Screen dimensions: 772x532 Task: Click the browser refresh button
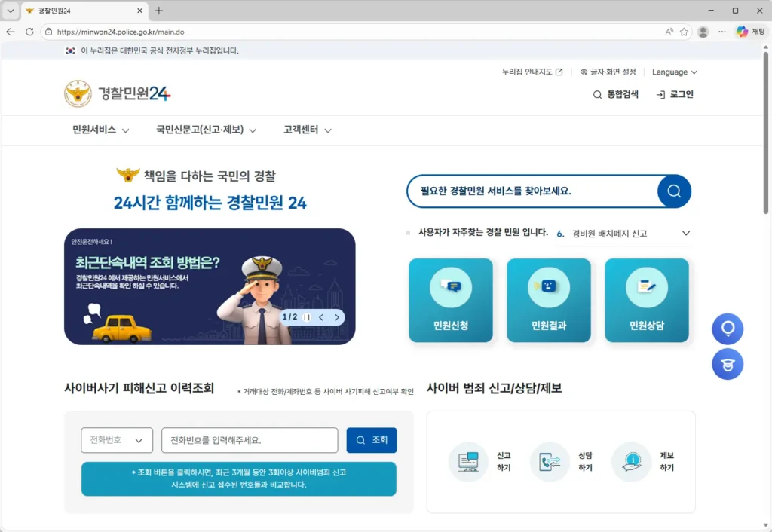(x=29, y=32)
